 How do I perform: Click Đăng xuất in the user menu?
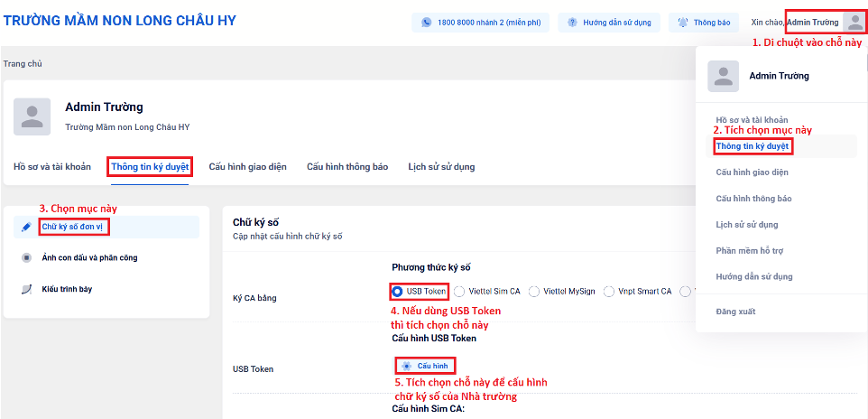tap(735, 312)
